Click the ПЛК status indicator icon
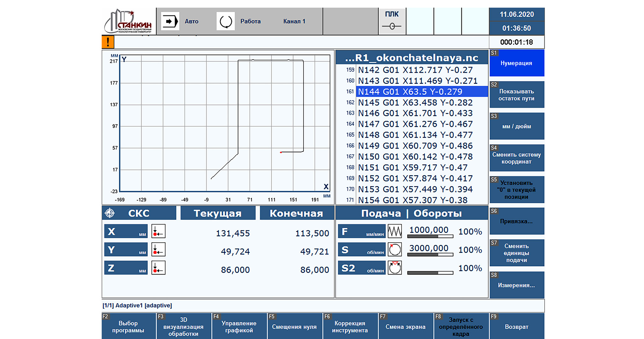The width and height of the screenshot is (644, 339). click(x=392, y=26)
